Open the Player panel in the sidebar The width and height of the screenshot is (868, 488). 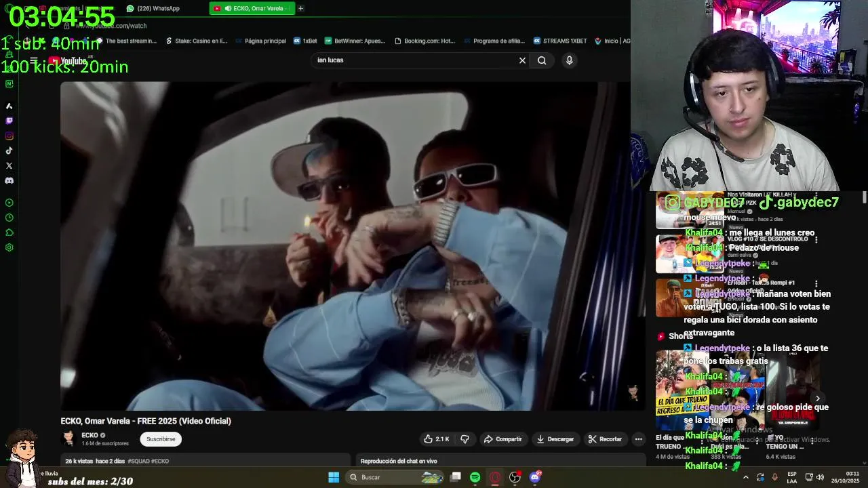pos(9,203)
